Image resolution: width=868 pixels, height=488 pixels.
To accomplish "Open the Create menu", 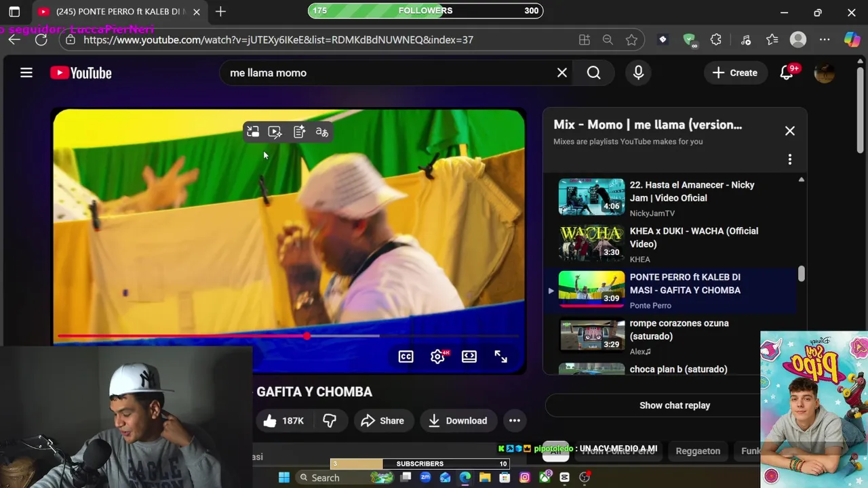I will (735, 73).
